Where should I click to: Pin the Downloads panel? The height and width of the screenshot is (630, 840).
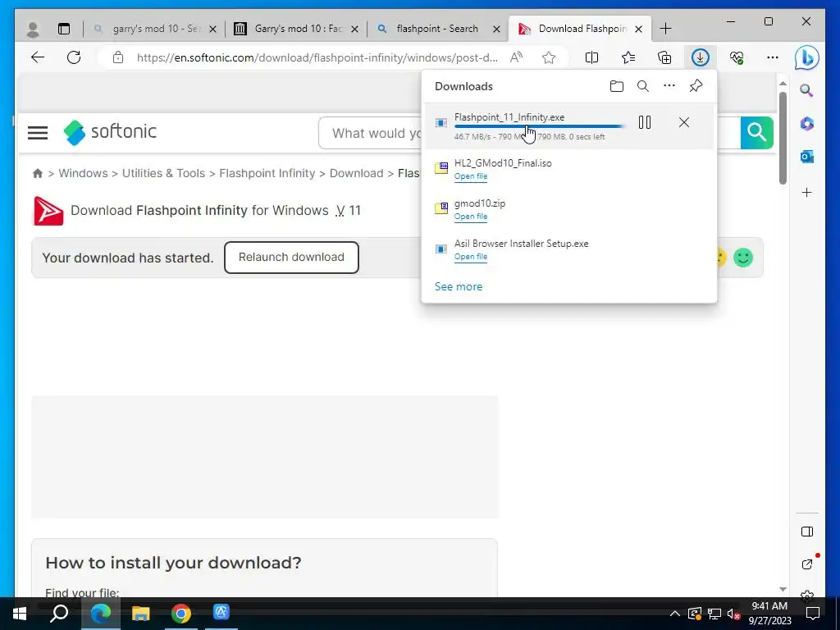coord(696,85)
